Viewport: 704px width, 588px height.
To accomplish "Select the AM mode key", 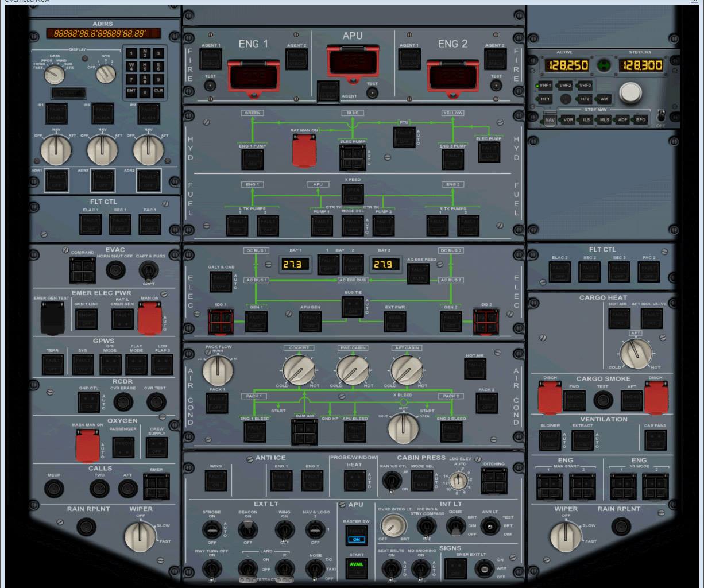I will click(604, 99).
